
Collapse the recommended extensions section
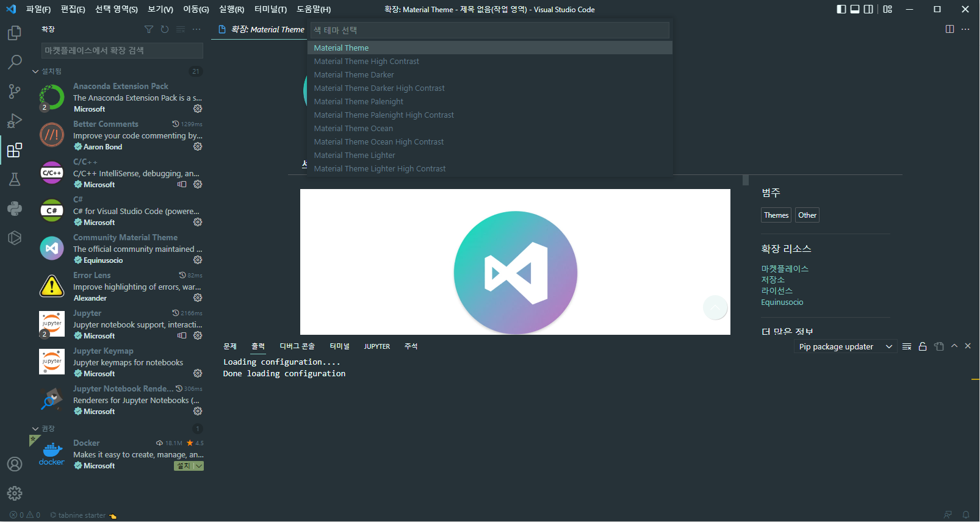tap(35, 429)
